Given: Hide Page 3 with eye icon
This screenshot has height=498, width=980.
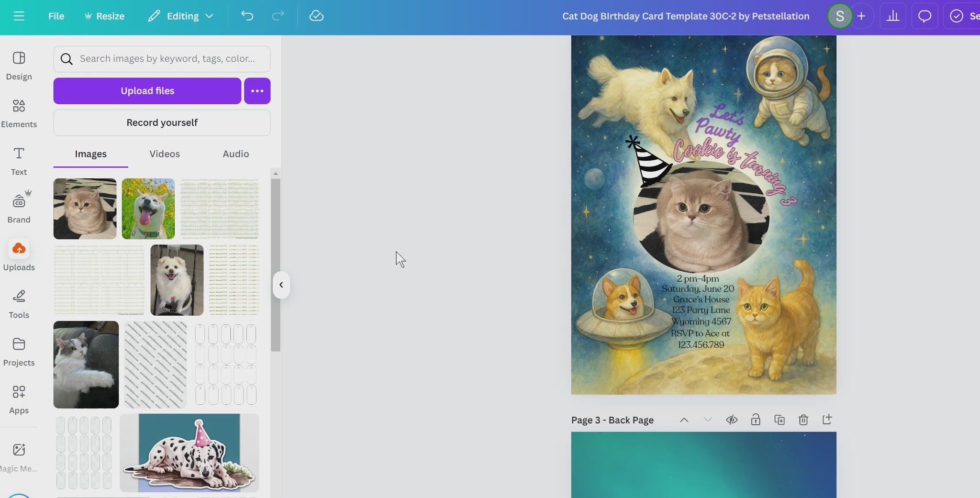Looking at the screenshot, I should point(732,420).
